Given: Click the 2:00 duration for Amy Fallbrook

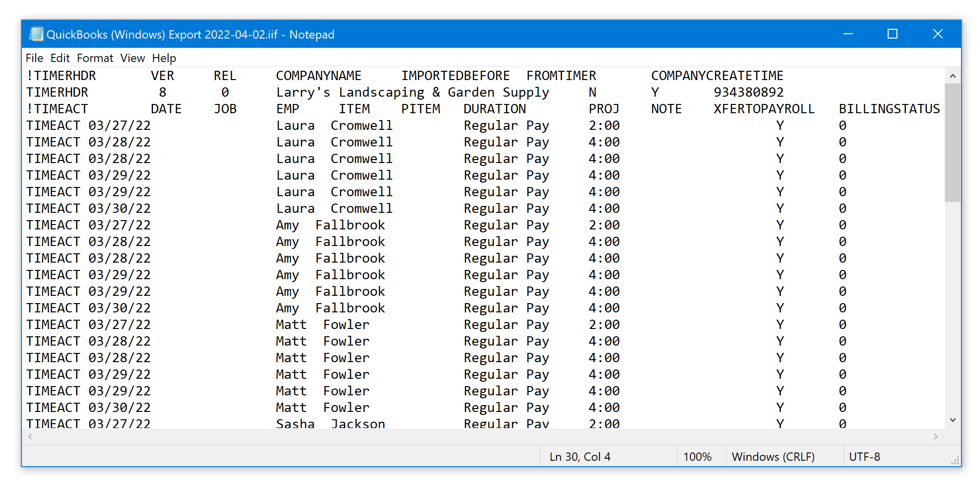Looking at the screenshot, I should 604,225.
